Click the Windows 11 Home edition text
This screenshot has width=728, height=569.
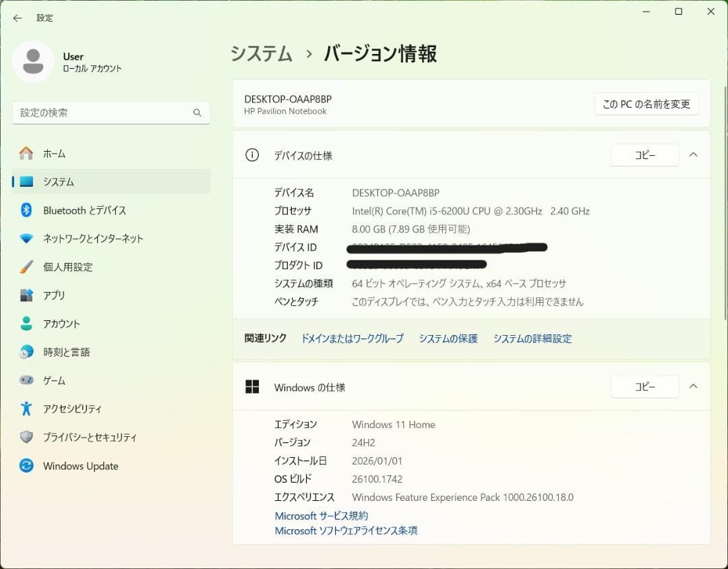pyautogui.click(x=393, y=425)
